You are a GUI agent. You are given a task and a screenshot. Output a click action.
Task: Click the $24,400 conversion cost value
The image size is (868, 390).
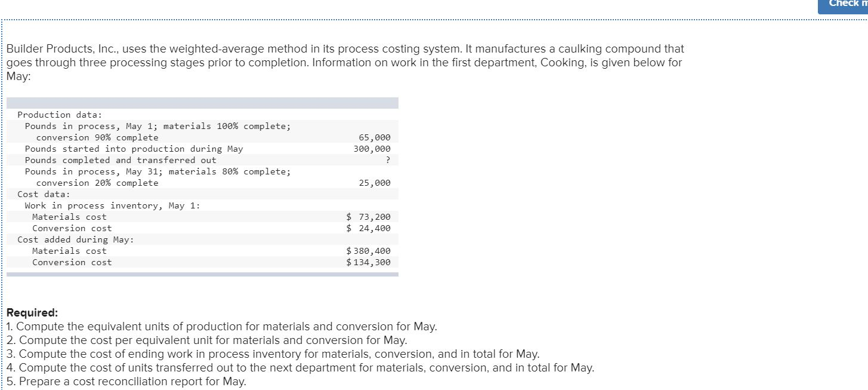tap(367, 228)
